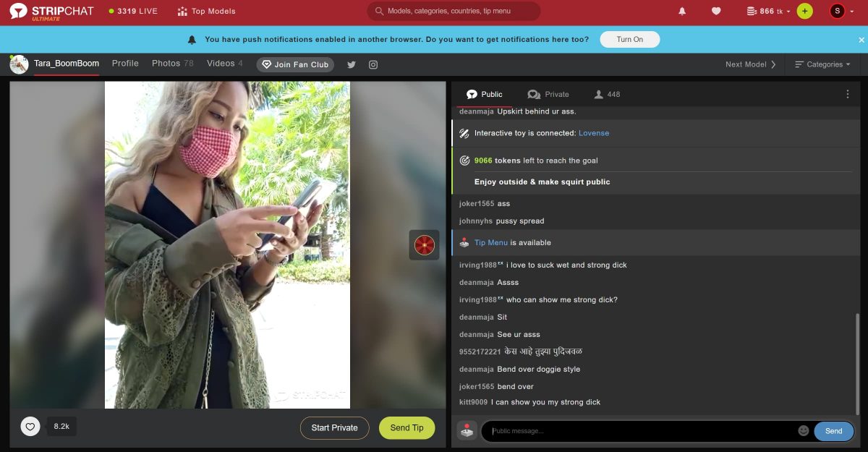The width and height of the screenshot is (868, 452).
Task: Click the "9066 tokens left to reach the goal" line
Action: 536,161
